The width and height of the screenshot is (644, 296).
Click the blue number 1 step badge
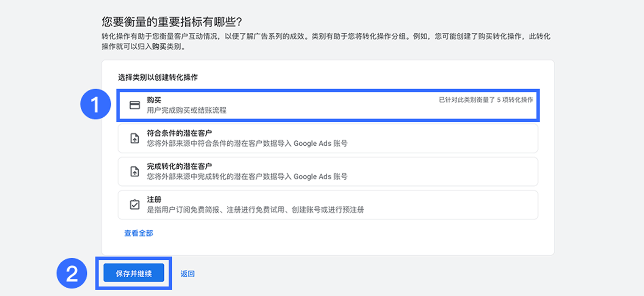point(95,104)
